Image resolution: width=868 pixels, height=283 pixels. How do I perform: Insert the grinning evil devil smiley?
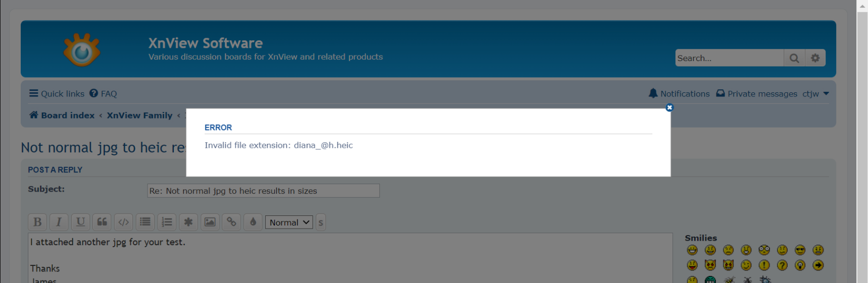728,265
